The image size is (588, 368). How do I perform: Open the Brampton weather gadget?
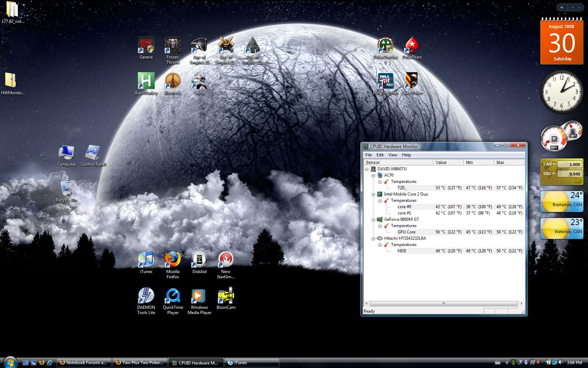[562, 202]
